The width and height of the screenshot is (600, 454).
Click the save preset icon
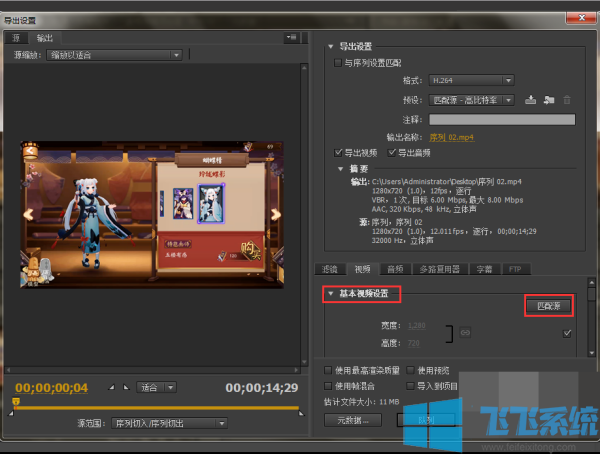point(530,99)
